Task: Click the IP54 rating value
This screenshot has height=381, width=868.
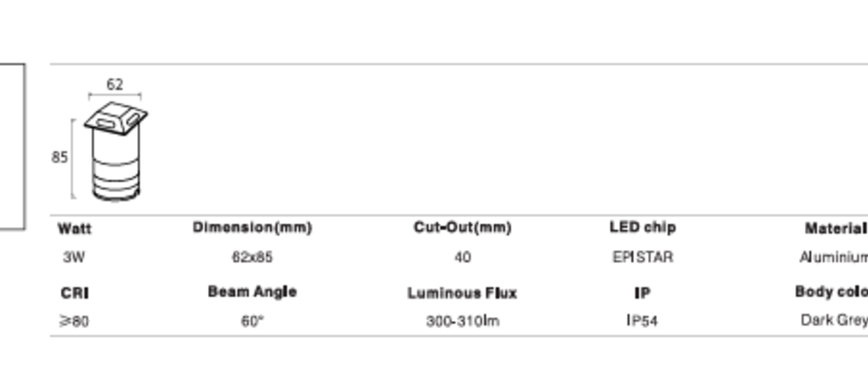Action: [642, 322]
